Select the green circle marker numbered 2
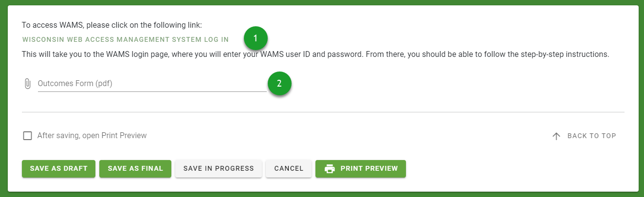 (279, 84)
